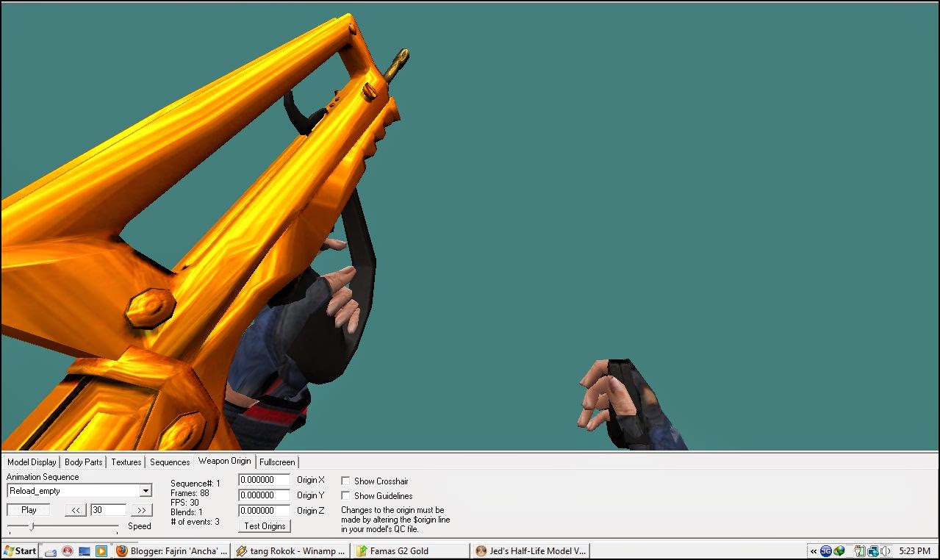Click the Origin X value field
The image size is (940, 560).
264,480
